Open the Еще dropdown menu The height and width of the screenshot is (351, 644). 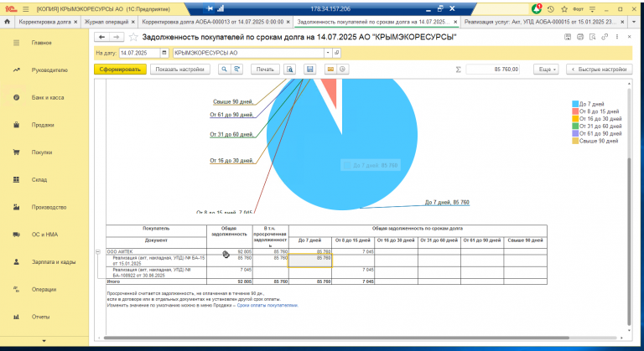pos(547,70)
